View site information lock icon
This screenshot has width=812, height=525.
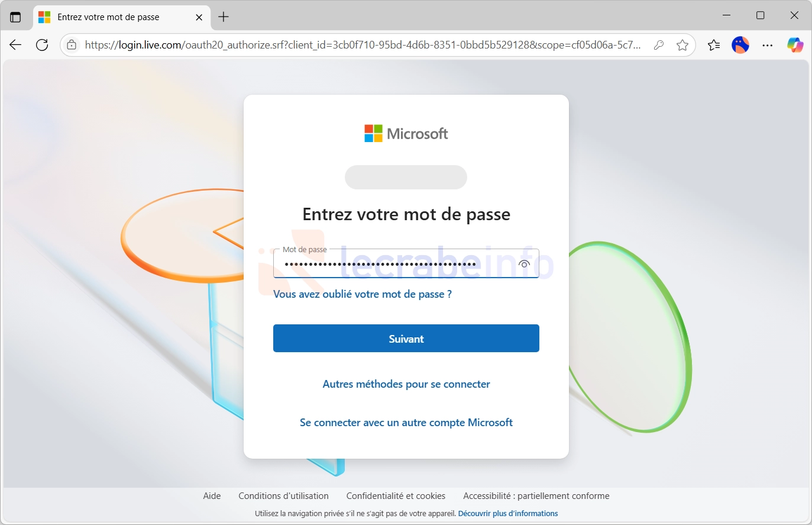coord(72,45)
